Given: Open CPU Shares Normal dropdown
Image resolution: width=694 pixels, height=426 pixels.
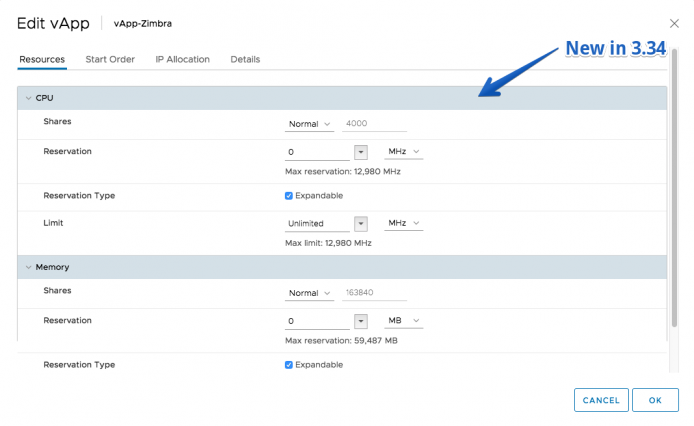Looking at the screenshot, I should pyautogui.click(x=309, y=124).
